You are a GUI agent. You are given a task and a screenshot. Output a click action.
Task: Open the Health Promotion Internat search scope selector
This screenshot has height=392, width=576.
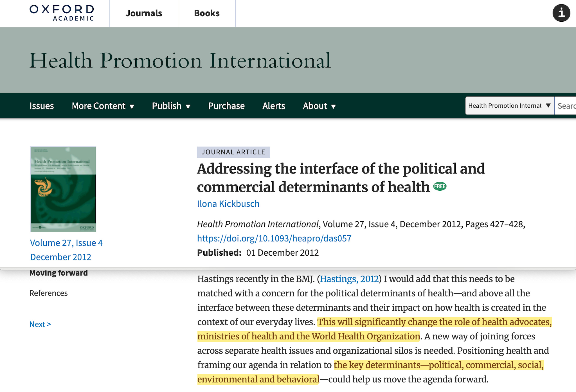click(509, 105)
